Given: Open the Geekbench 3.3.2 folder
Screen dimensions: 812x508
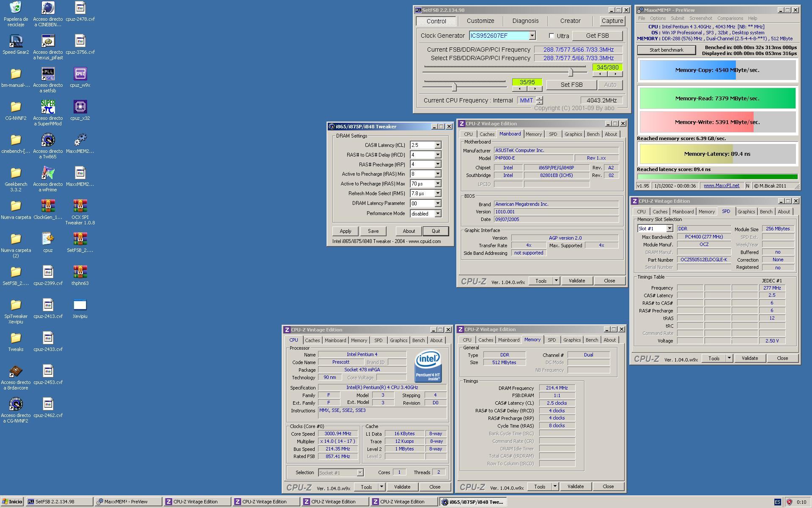Looking at the screenshot, I should pyautogui.click(x=16, y=174).
